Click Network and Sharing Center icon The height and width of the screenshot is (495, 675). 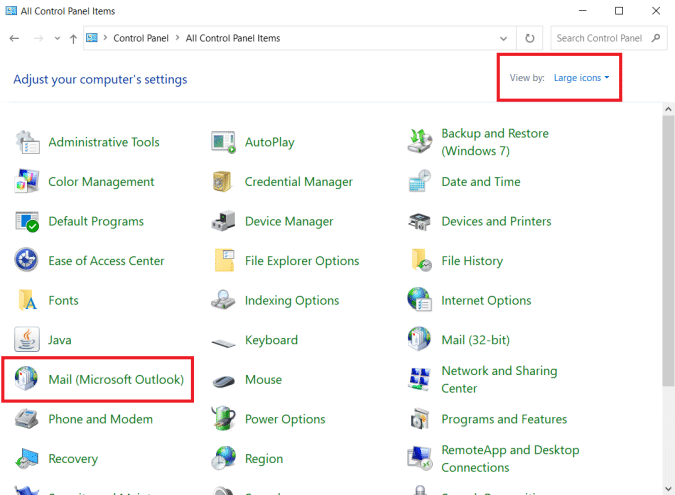(420, 379)
